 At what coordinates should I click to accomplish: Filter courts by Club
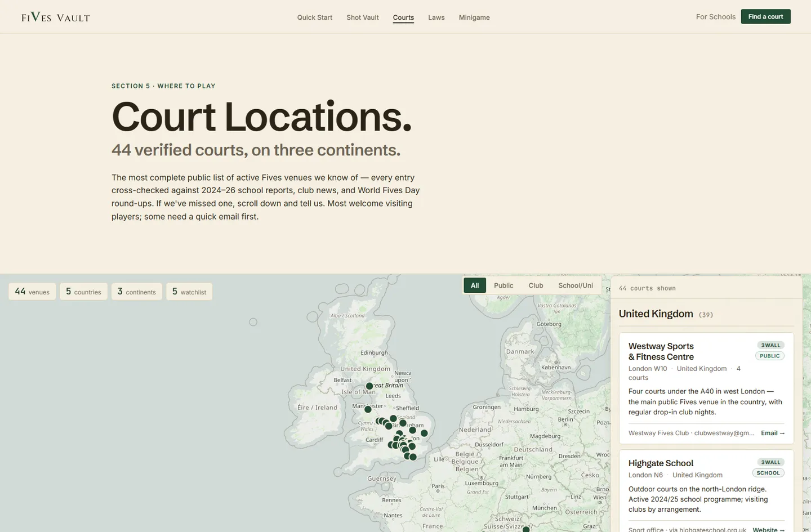click(536, 285)
